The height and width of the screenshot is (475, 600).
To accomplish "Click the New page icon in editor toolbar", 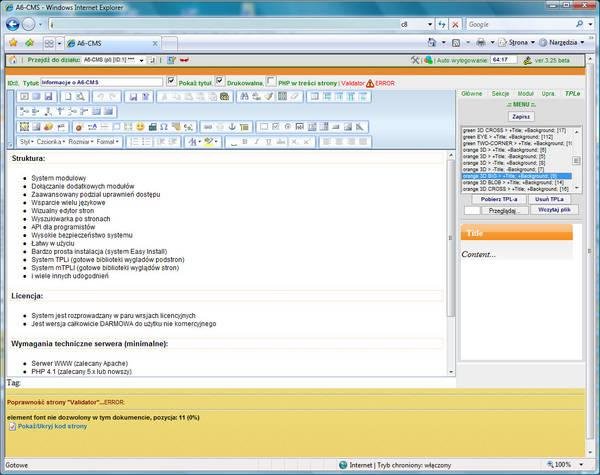I will pyautogui.click(x=68, y=96).
